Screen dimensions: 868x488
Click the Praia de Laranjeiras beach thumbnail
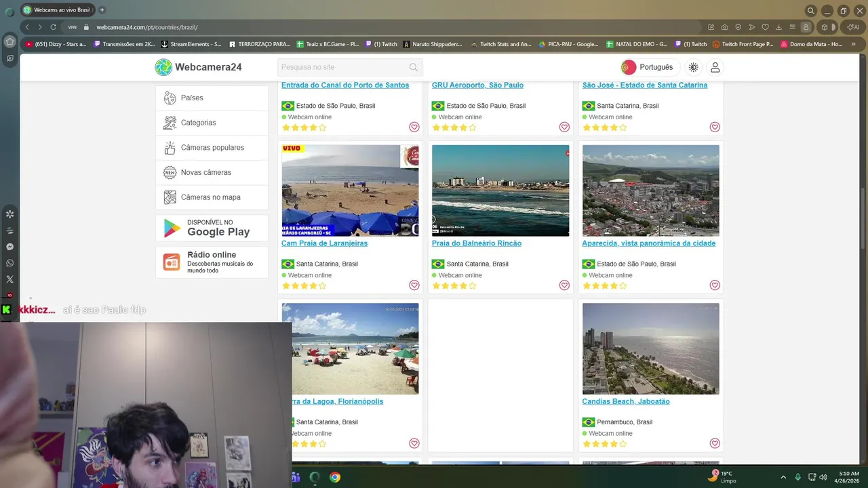point(350,190)
